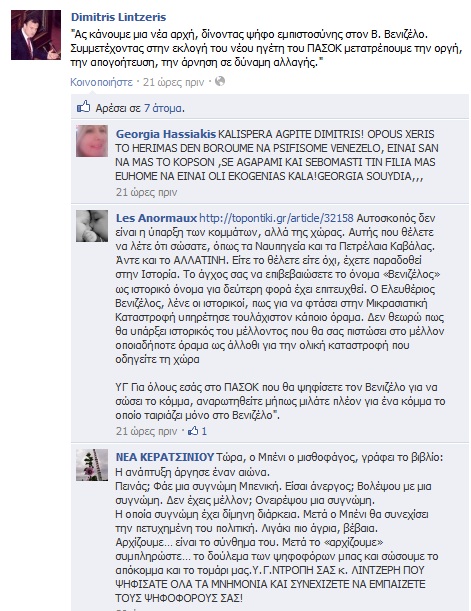Screen dimensions: 471x611
Task: Open Dimitris Lintzeris profile name link
Action: click(x=118, y=17)
